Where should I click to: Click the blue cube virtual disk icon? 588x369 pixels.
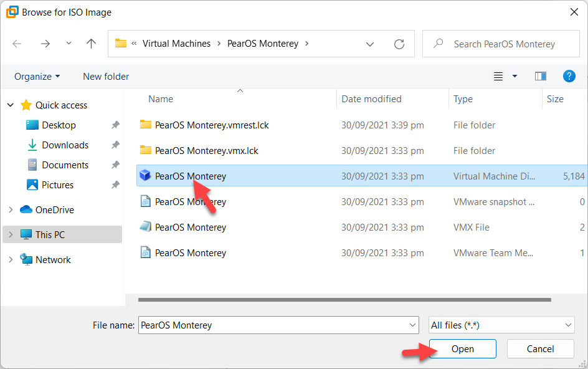[145, 175]
